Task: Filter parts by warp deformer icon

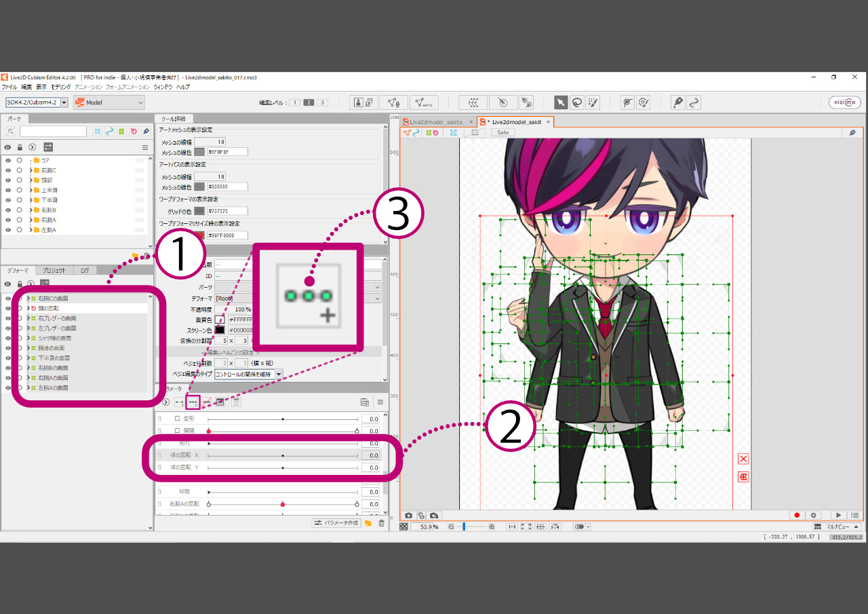Action: coord(121,132)
